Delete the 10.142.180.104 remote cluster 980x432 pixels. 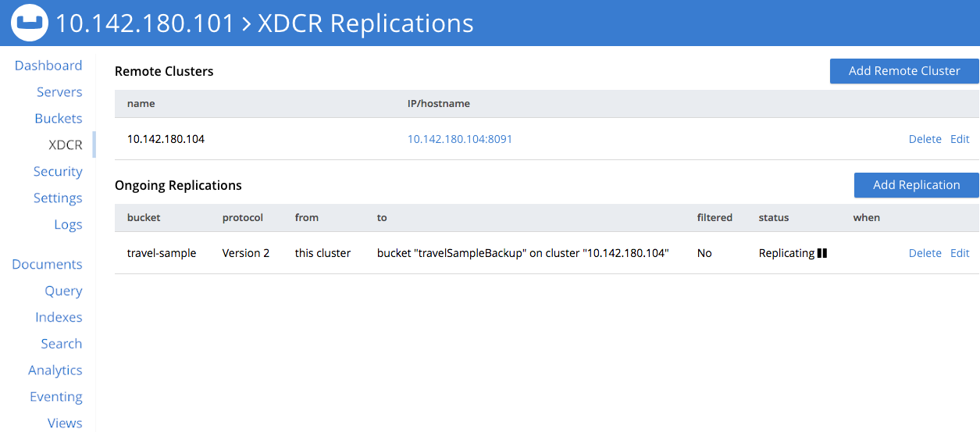[x=925, y=139]
